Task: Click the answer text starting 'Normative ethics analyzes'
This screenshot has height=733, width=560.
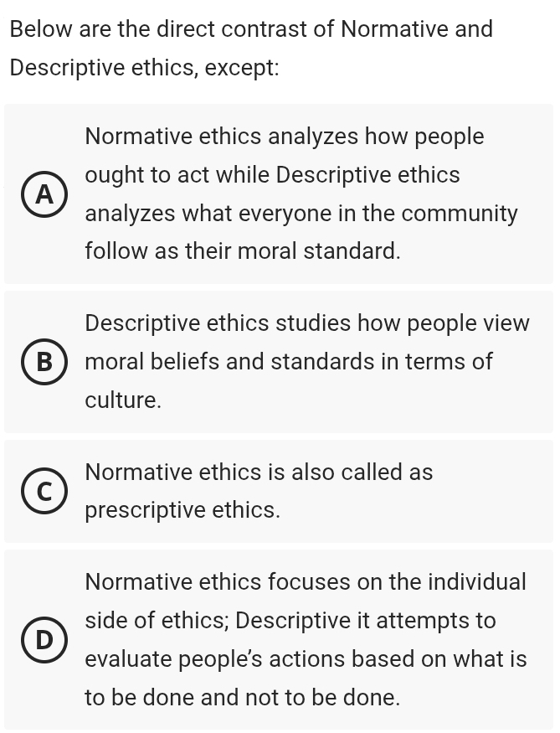Action: (285, 137)
